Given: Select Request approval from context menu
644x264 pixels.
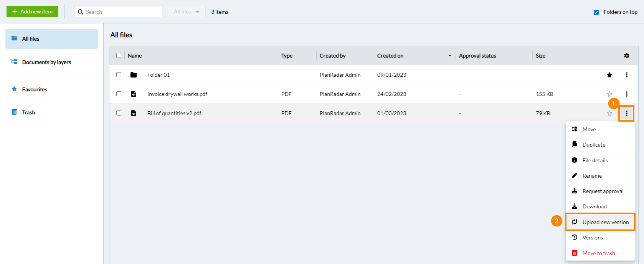Looking at the screenshot, I should pyautogui.click(x=603, y=191).
